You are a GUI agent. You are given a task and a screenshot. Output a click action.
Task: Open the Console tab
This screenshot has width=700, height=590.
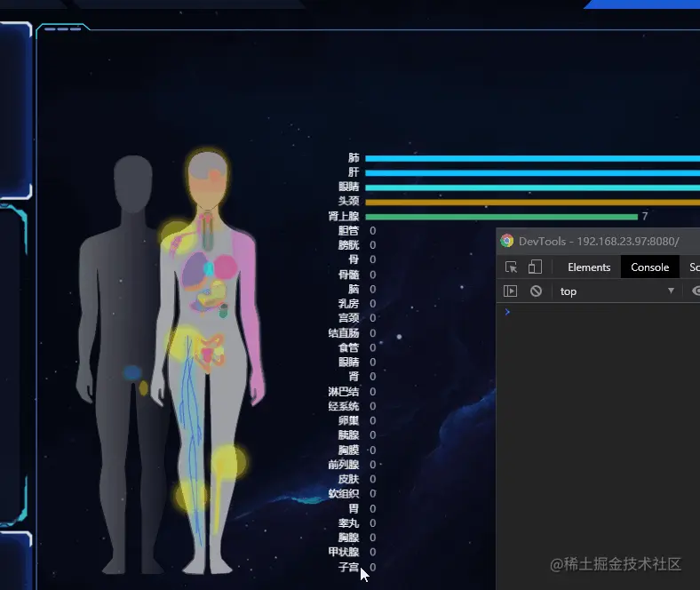pos(649,267)
